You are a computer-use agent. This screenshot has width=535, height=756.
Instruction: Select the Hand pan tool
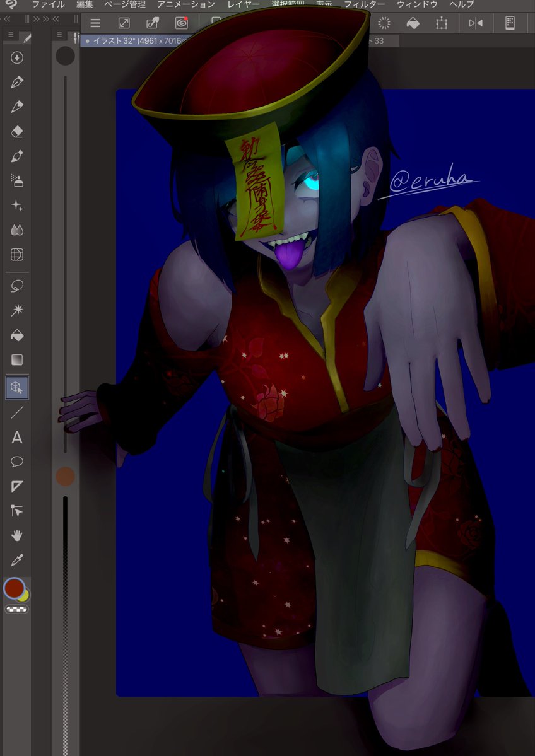[x=17, y=536]
